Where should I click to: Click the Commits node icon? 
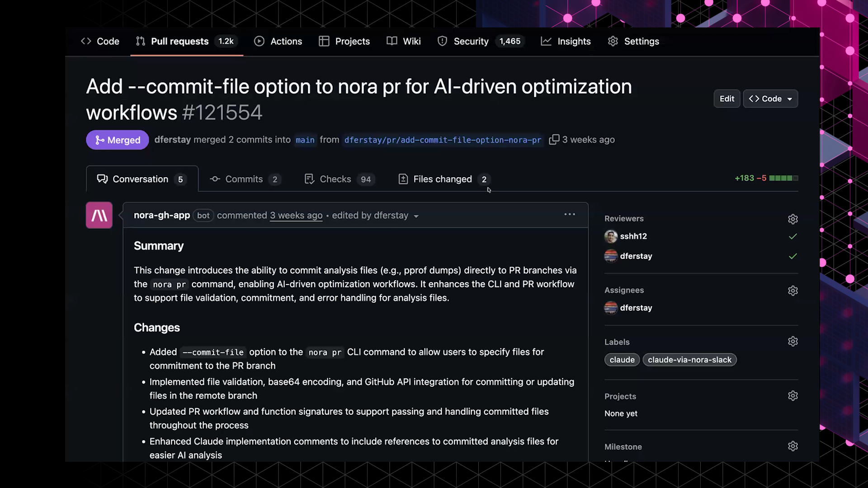pos(215,179)
